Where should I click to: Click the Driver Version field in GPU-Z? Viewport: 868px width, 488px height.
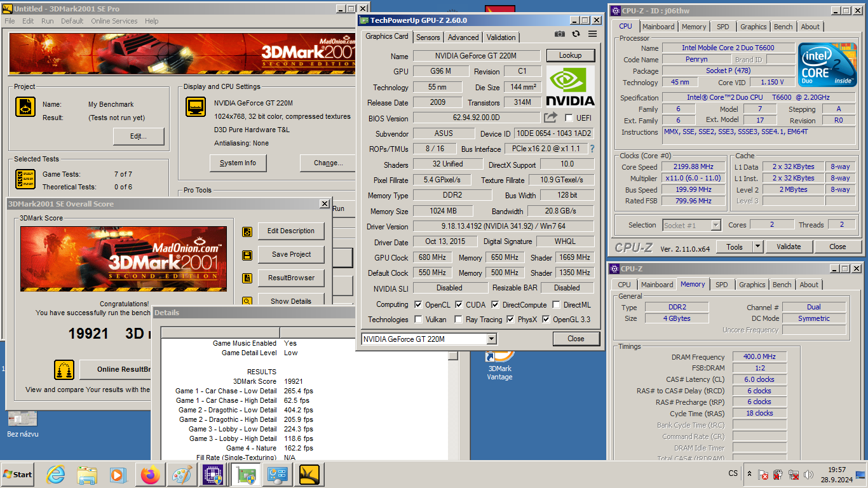(x=503, y=226)
